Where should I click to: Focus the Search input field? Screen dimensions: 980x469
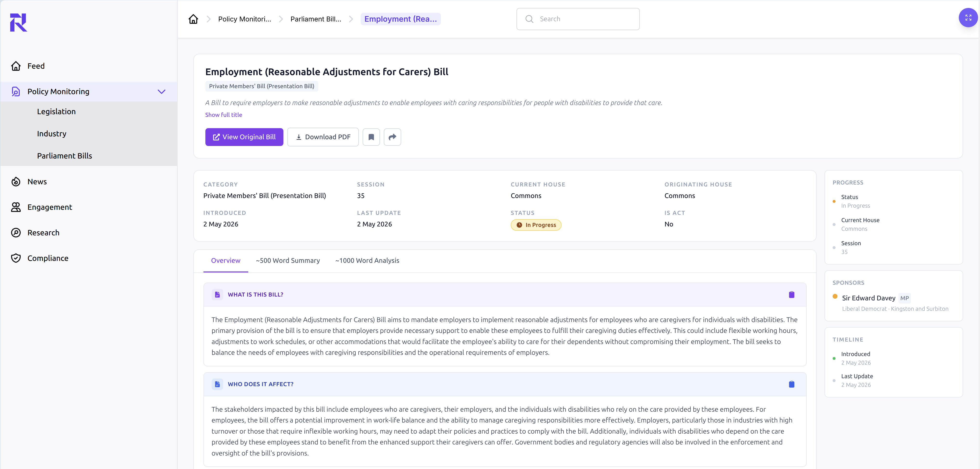[578, 19]
